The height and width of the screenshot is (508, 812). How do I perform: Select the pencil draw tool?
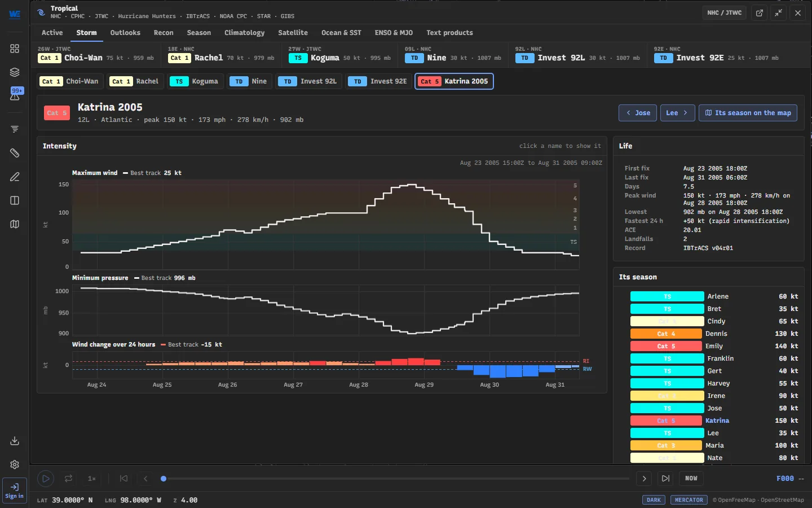point(15,177)
